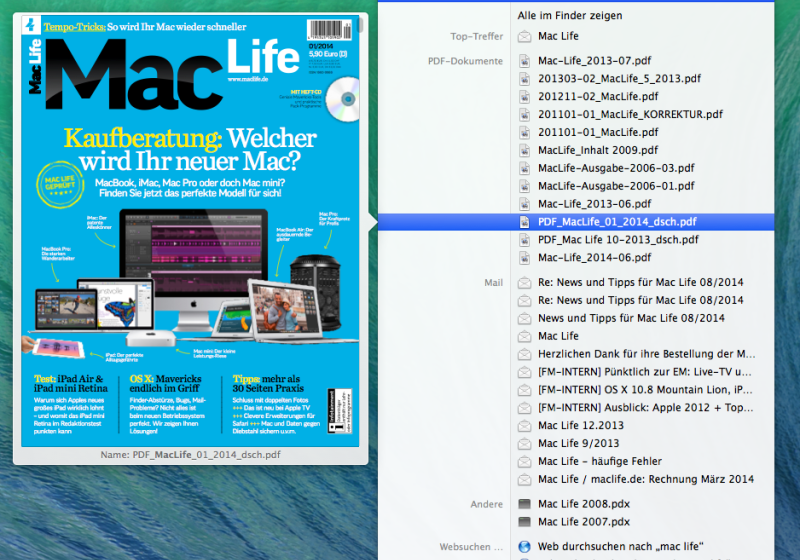Click the PDF icon beside PDF_MacLife_01_2014_dsch.pdf
This screenshot has width=800, height=560.
coord(524,221)
